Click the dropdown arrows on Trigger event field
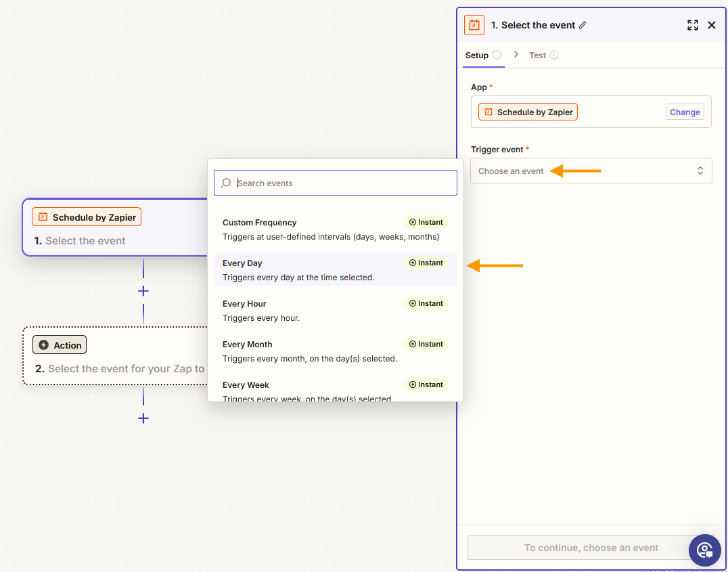This screenshot has height=572, width=728. [700, 171]
